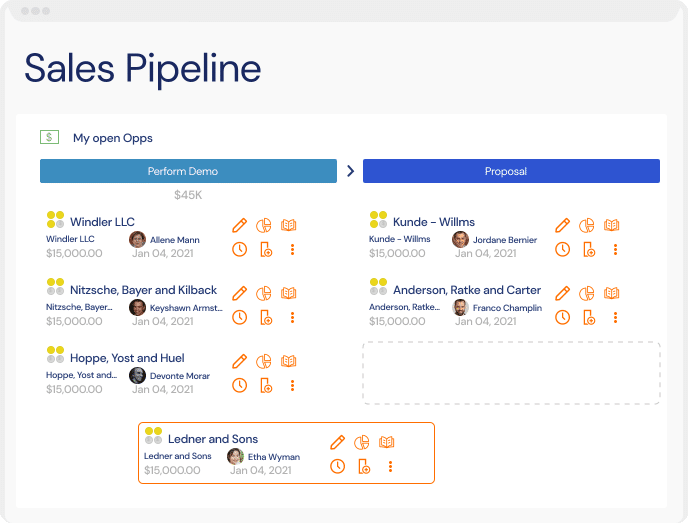Viewport: 688px width, 523px height.
Task: Click clock icon for Nitzsche, Bayer and Kilback
Action: point(240,317)
